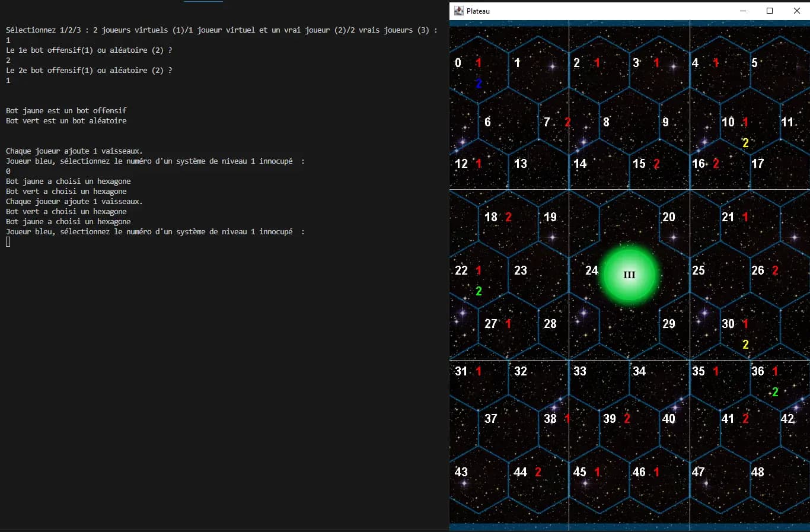Click yellow ship count 2 on hexagon 30
The image size is (810, 532).
[x=745, y=345]
